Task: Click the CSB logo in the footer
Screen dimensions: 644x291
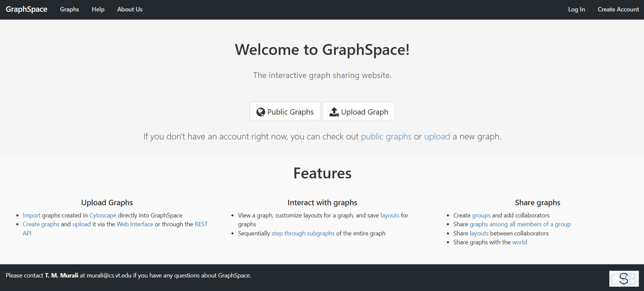Action: (x=623, y=279)
